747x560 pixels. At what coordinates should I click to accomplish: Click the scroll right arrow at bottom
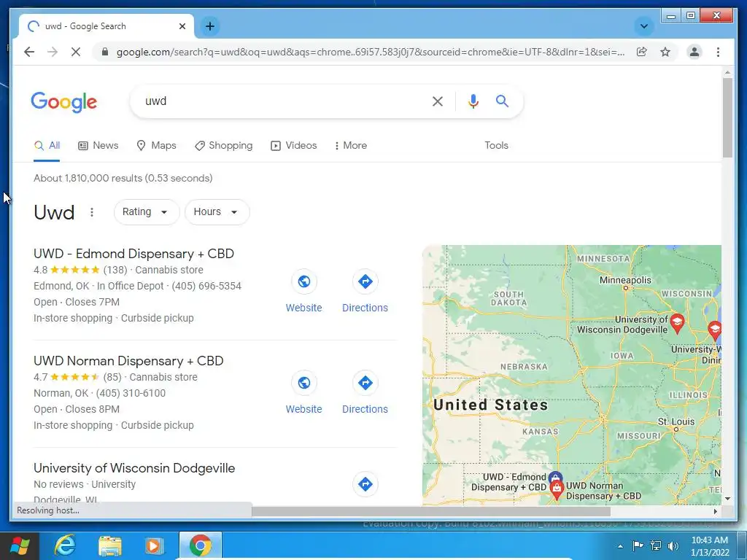coord(715,511)
